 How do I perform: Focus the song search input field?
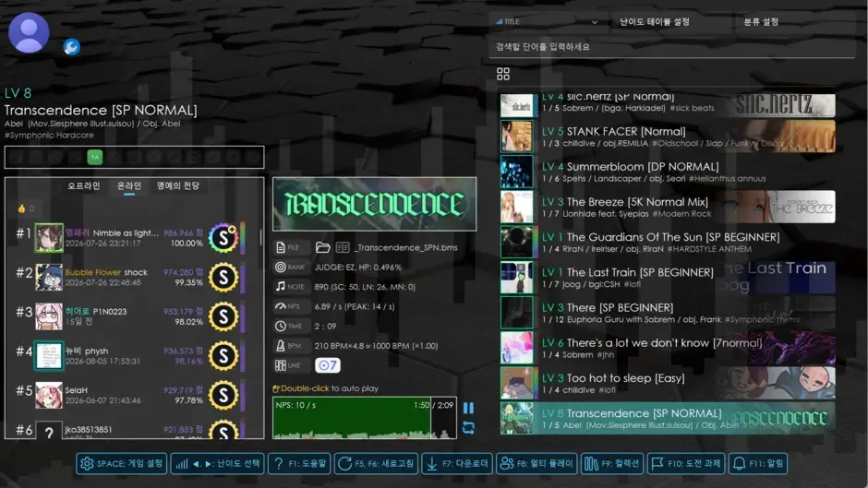pyautogui.click(x=671, y=47)
